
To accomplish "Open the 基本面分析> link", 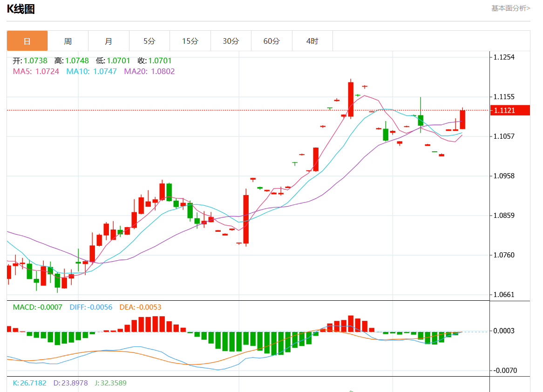I will click(x=510, y=8).
